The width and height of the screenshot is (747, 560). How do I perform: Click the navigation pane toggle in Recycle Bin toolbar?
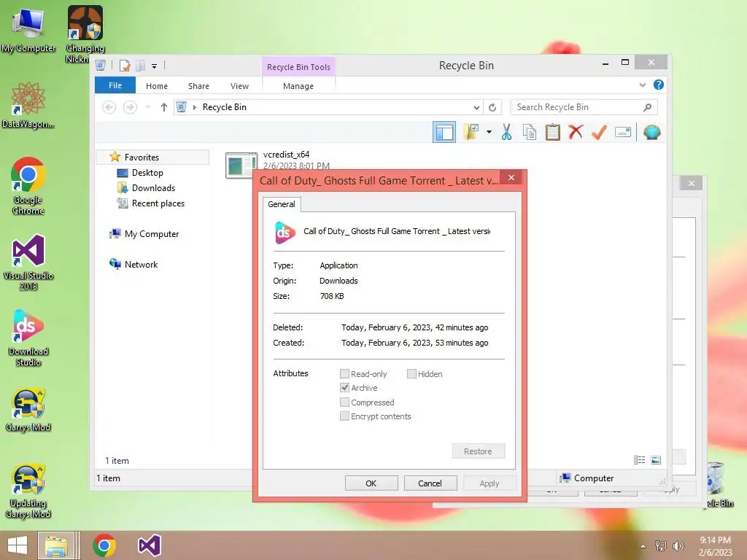444,133
